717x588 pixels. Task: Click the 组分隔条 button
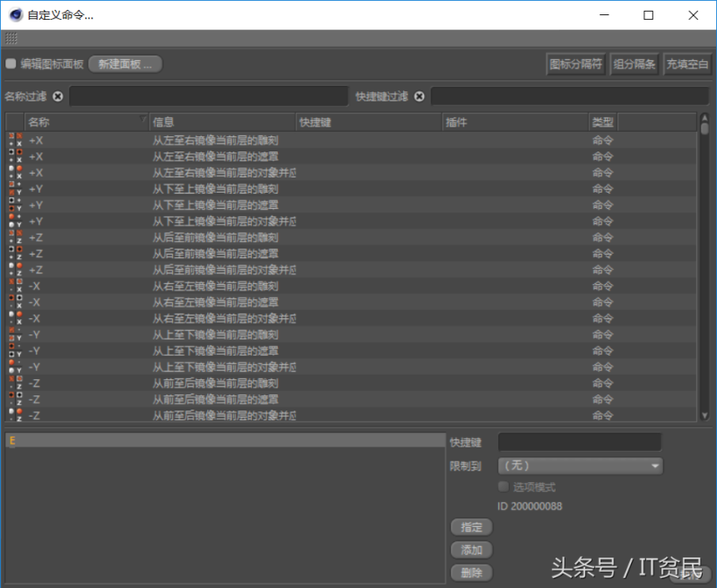point(635,64)
